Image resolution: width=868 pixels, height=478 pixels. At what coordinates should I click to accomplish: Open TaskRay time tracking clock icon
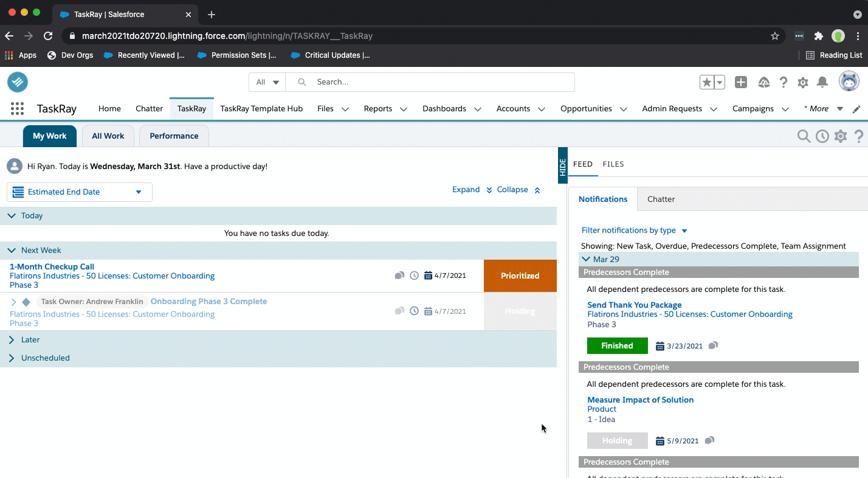pos(822,136)
